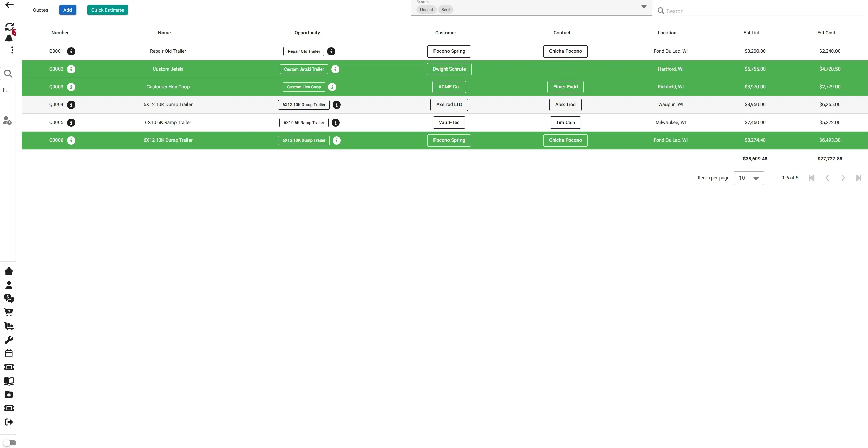Open the shopping cart plus icon
The image size is (868, 448).
pyautogui.click(x=9, y=312)
